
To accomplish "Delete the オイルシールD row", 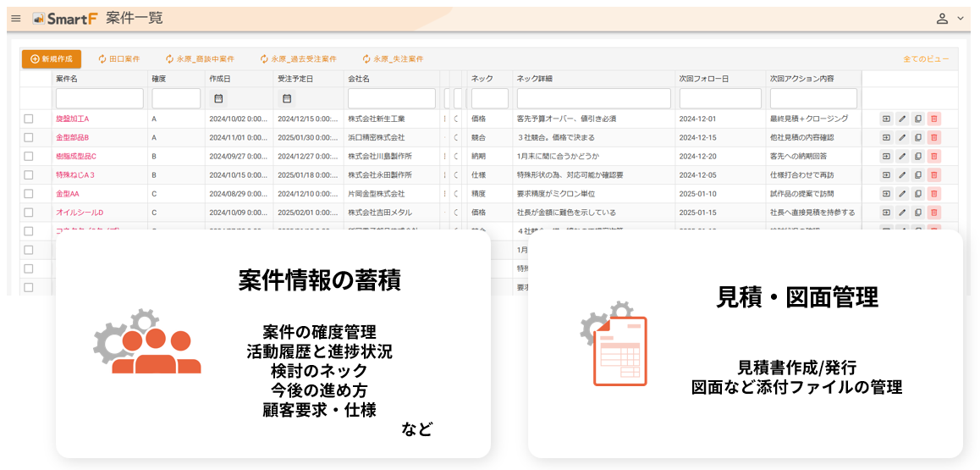I will (x=933, y=213).
